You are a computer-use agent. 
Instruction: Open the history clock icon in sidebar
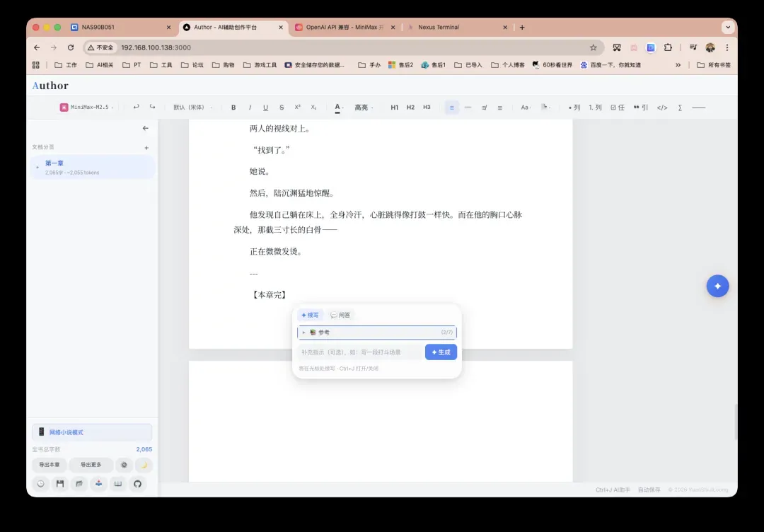coord(41,484)
